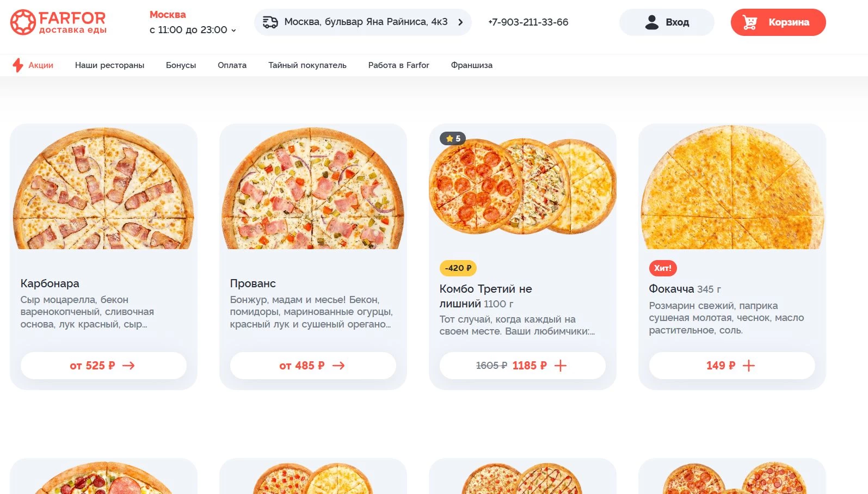The width and height of the screenshot is (868, 494).
Task: Click the user profile icon
Action: click(651, 22)
